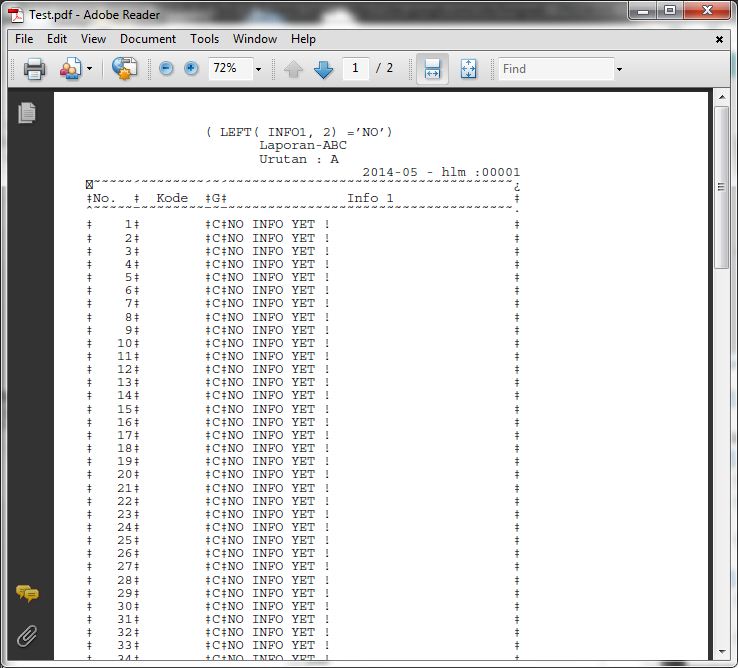
Task: Open the View menu
Action: pos(93,39)
